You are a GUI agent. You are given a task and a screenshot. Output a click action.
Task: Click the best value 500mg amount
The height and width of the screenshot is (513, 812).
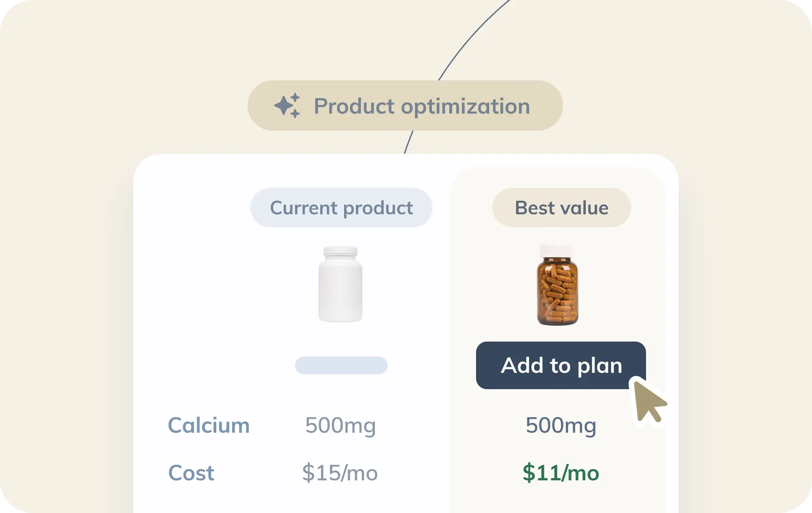561,425
